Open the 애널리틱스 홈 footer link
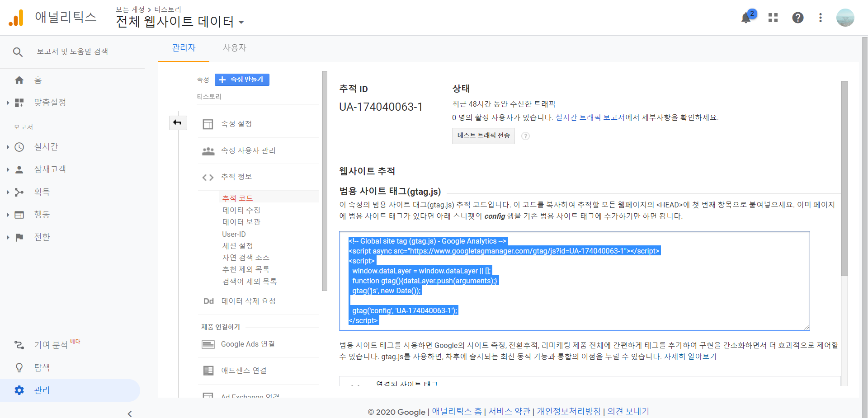The image size is (868, 418). tap(457, 412)
